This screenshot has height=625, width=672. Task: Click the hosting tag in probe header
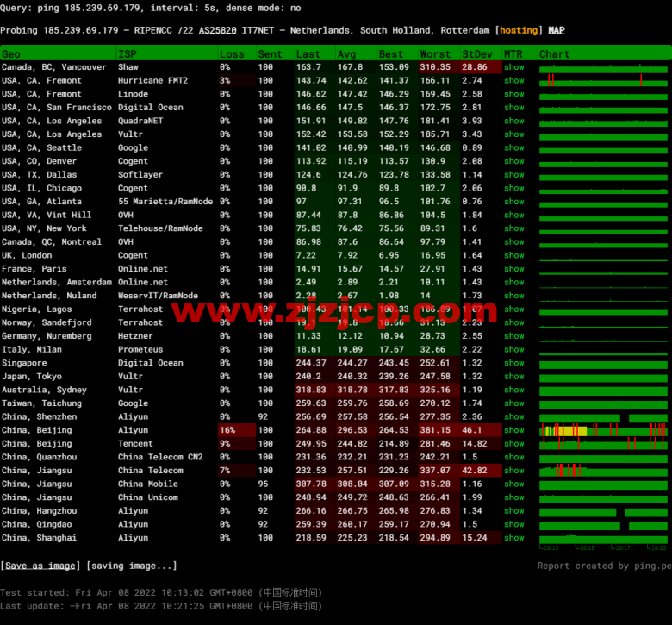(x=519, y=30)
